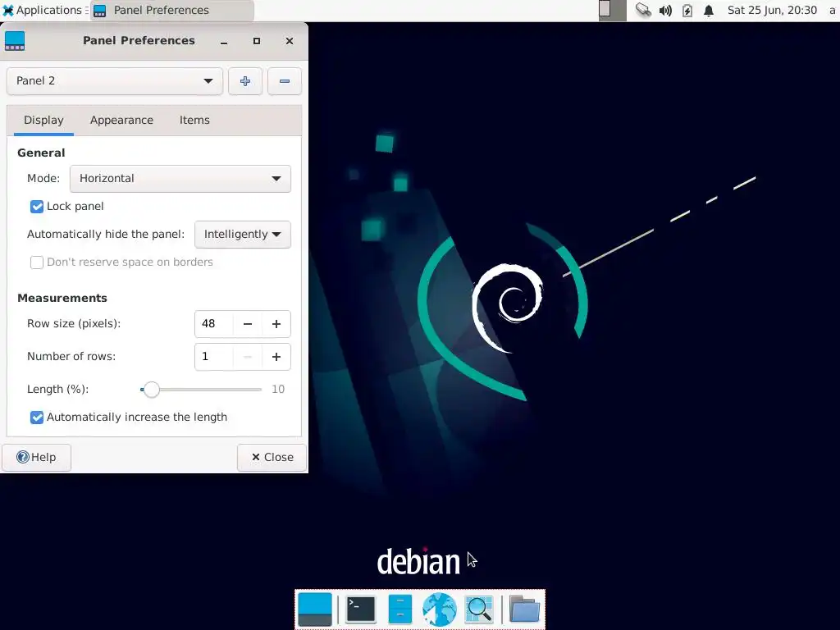The height and width of the screenshot is (630, 840).
Task: Click the power manager battery icon
Action: 687,10
